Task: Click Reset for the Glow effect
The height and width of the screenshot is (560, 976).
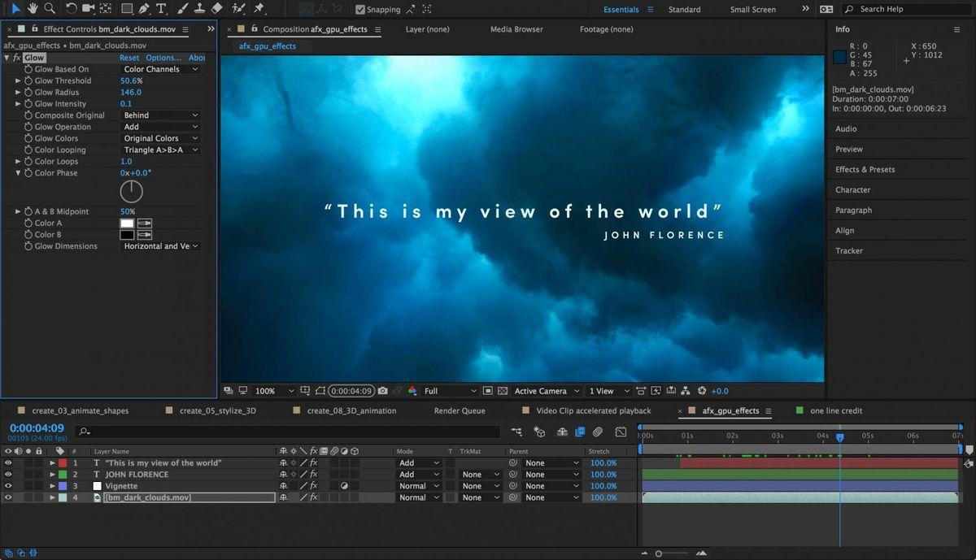Action: coord(129,58)
